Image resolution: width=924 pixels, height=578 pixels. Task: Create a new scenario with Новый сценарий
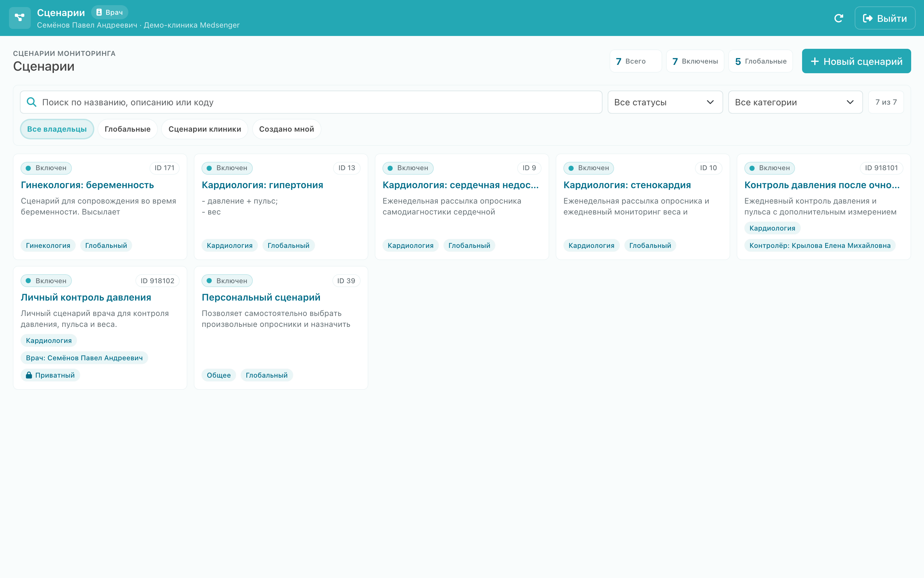tap(856, 61)
